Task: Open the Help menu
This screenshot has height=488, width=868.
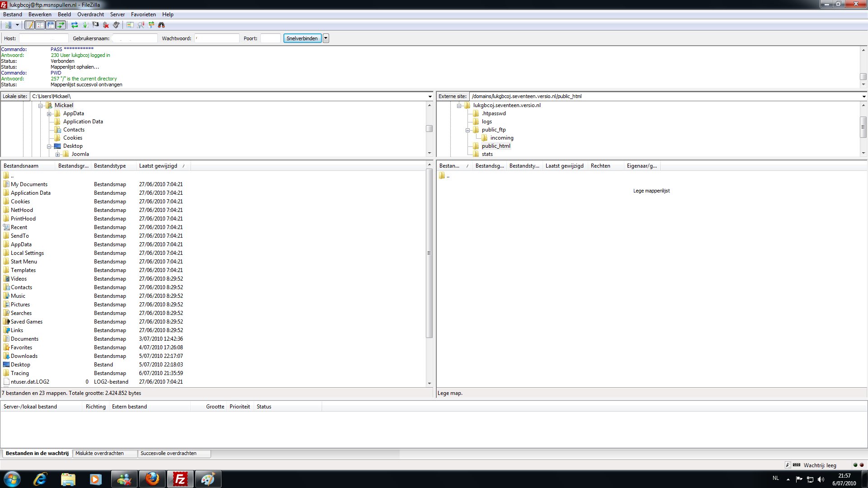Action: (168, 14)
